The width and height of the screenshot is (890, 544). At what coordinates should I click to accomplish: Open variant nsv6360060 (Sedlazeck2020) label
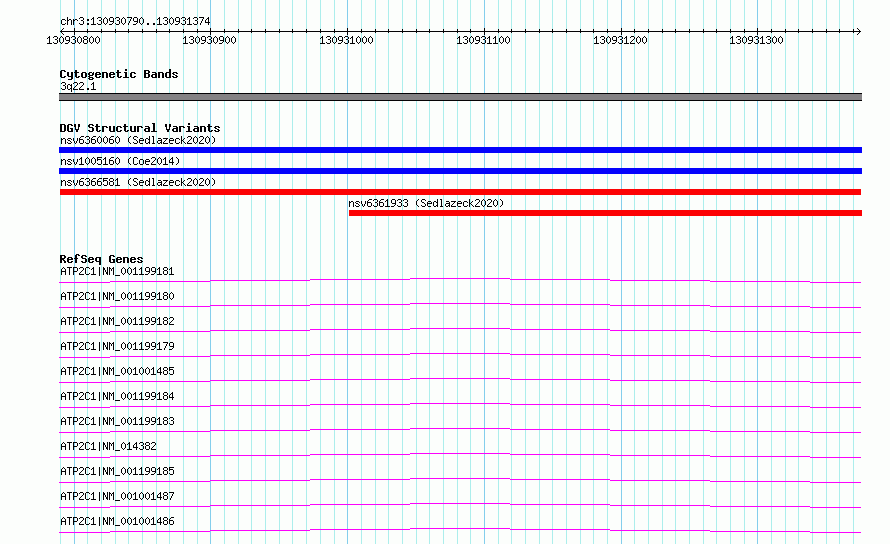tap(138, 140)
